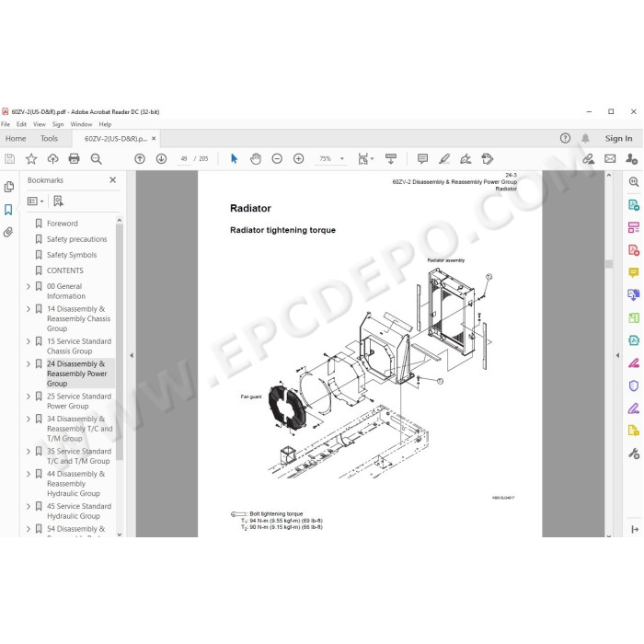Activate the hand pan tool
644x644 pixels.
pyautogui.click(x=256, y=159)
